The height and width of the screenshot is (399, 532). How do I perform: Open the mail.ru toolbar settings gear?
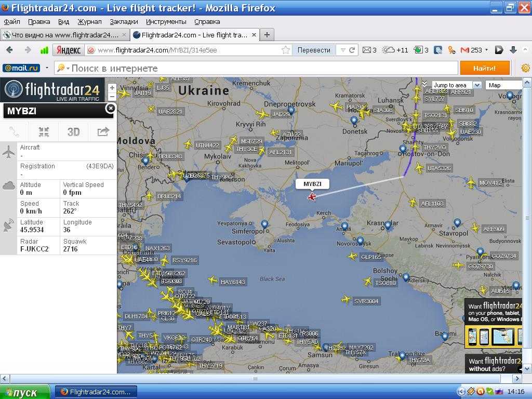coord(525,68)
